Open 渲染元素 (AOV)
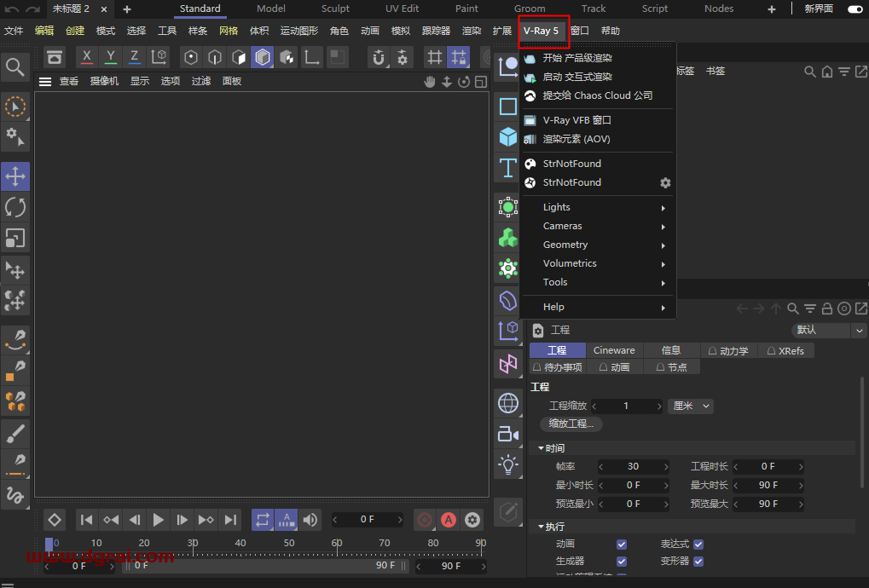The width and height of the screenshot is (869, 588). coord(598,139)
